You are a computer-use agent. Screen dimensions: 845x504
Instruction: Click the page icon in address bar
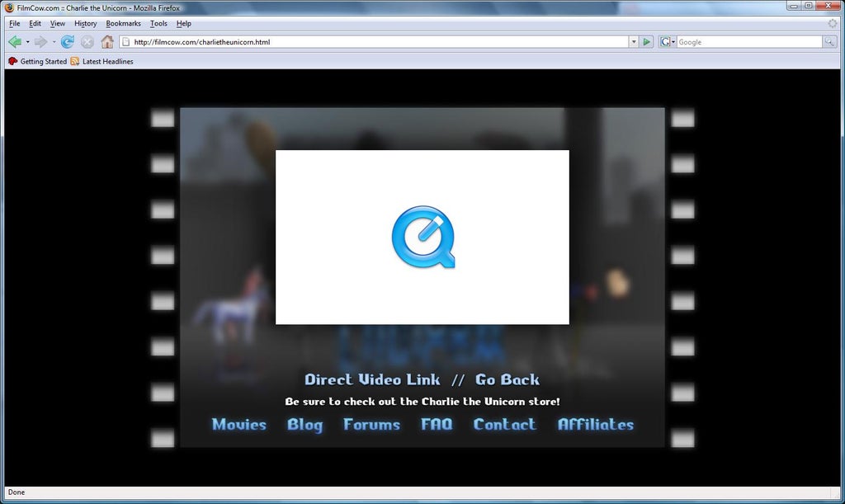125,41
